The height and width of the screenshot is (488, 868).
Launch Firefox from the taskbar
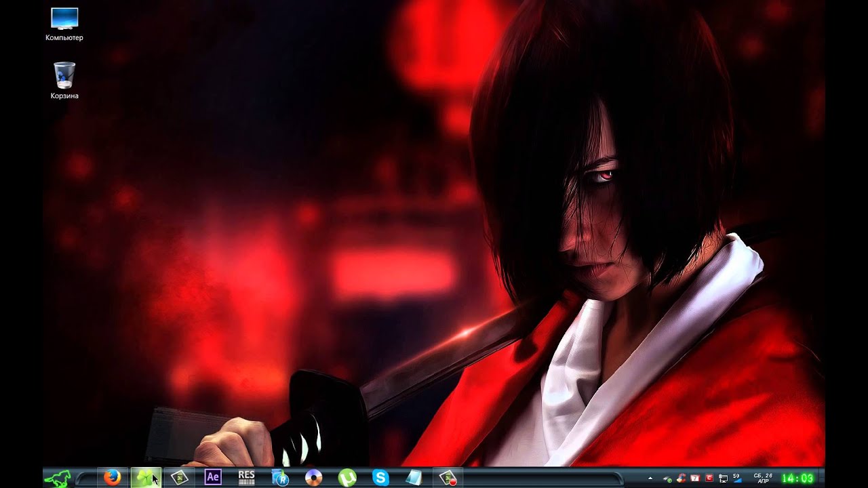[112, 478]
